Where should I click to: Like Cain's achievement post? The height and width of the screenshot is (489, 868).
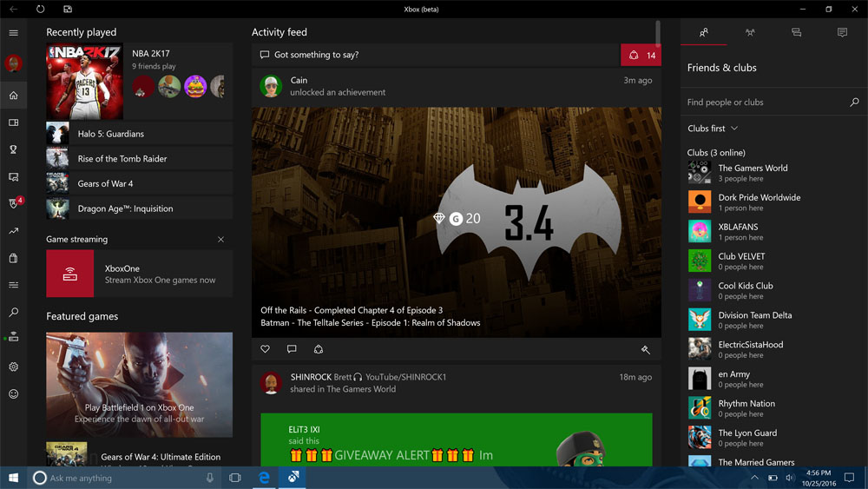265,349
